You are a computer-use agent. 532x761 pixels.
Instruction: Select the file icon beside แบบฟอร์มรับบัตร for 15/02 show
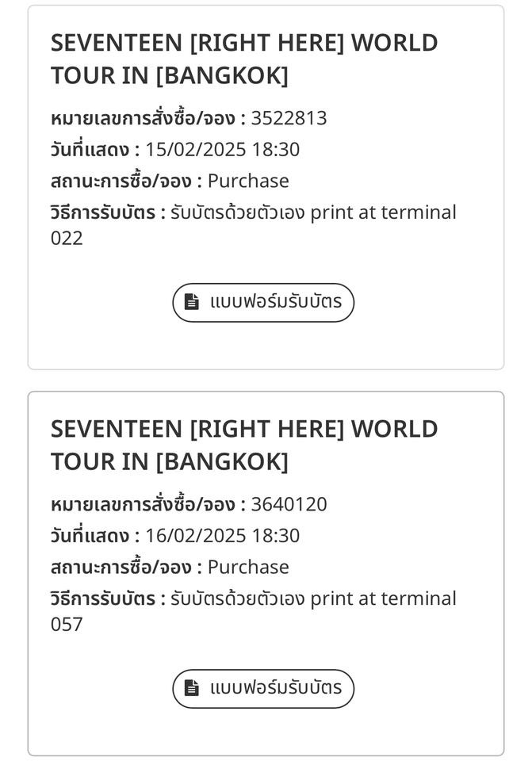click(x=190, y=302)
